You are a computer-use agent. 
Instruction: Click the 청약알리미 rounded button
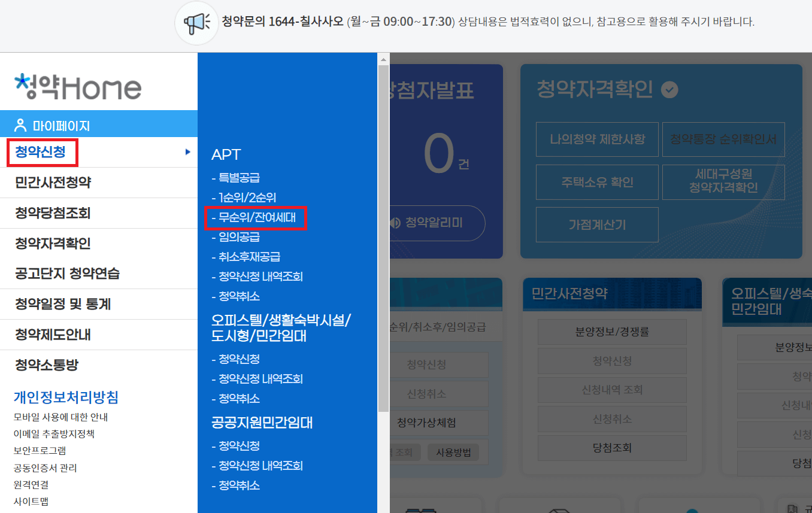tap(437, 223)
